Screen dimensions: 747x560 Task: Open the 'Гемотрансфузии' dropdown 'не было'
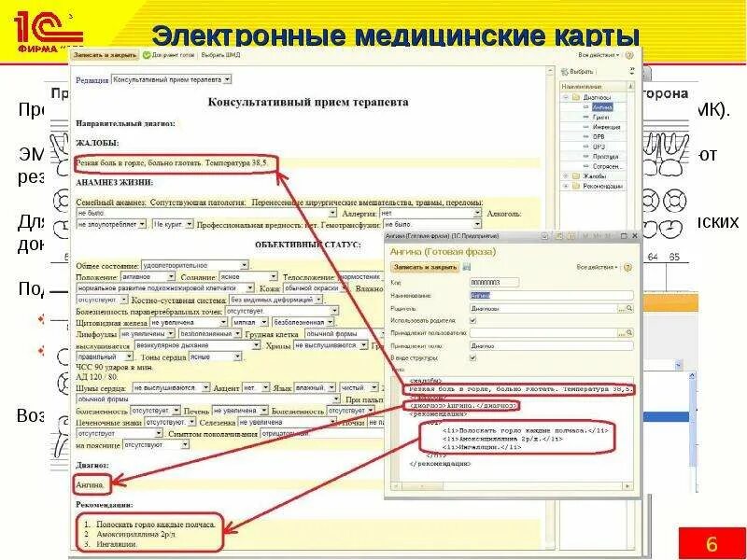tap(477, 224)
